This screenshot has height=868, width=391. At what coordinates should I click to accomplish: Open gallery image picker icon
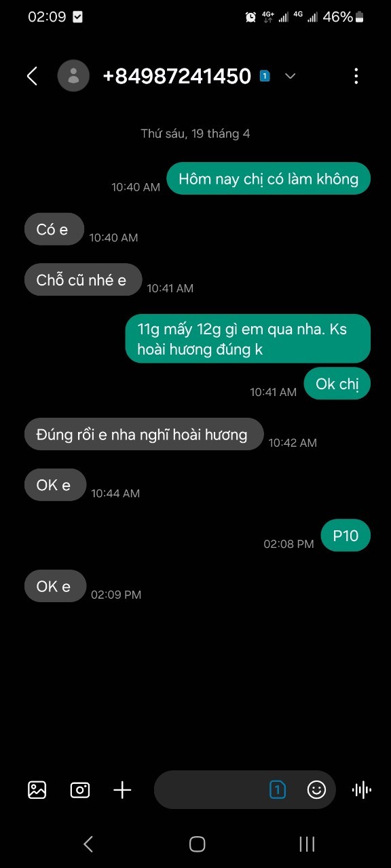point(37,789)
